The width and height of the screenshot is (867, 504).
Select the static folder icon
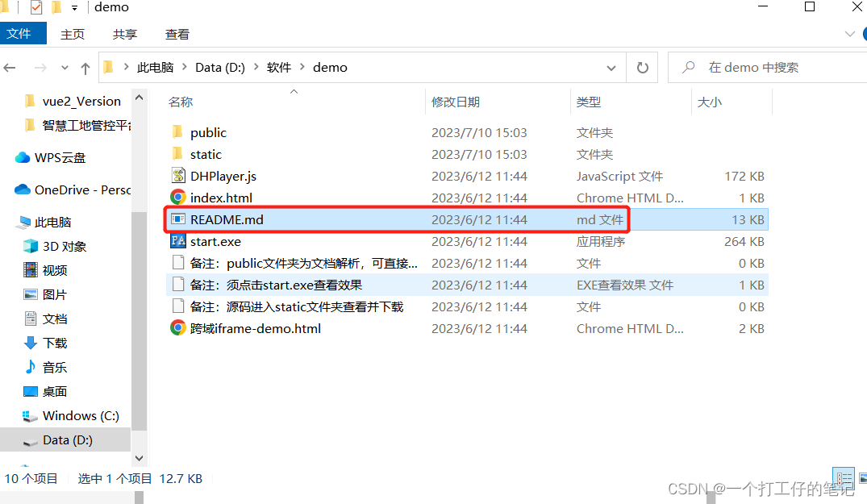click(177, 154)
